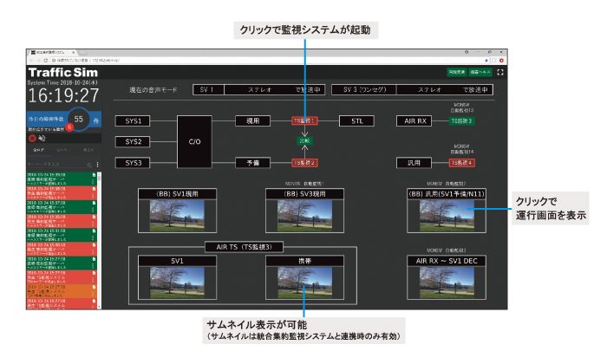Screen dimensions: 607x364
Task: Go back in the browser
Action: [31, 61]
